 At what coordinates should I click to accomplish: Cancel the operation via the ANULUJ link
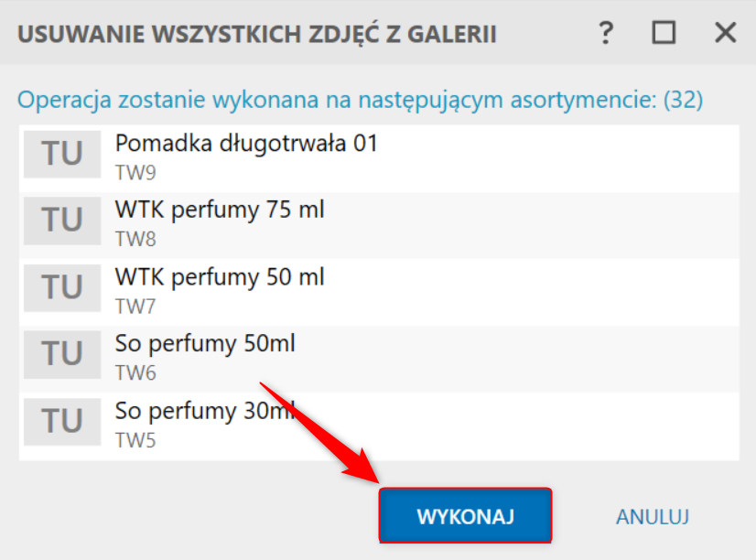click(653, 517)
